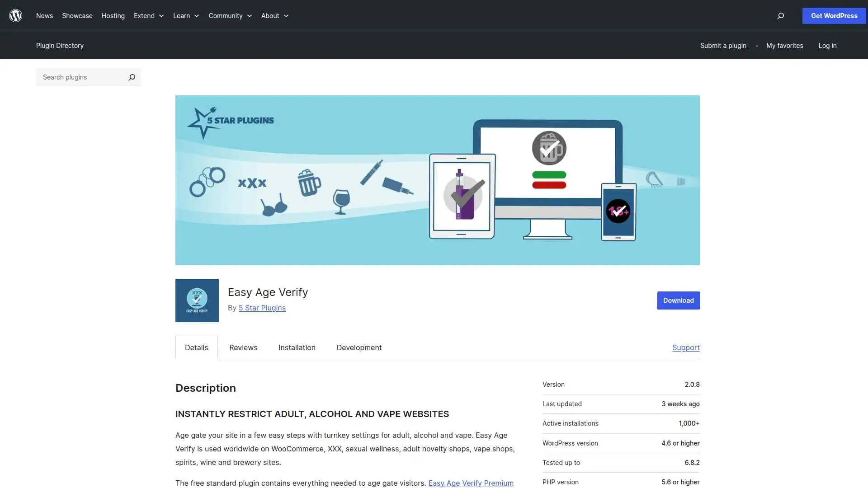Expand the Community dropdown

[x=230, y=15]
